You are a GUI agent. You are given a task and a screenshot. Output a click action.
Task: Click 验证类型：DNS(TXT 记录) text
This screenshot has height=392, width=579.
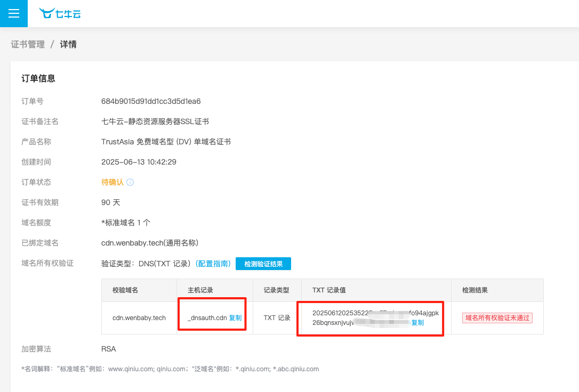point(146,264)
